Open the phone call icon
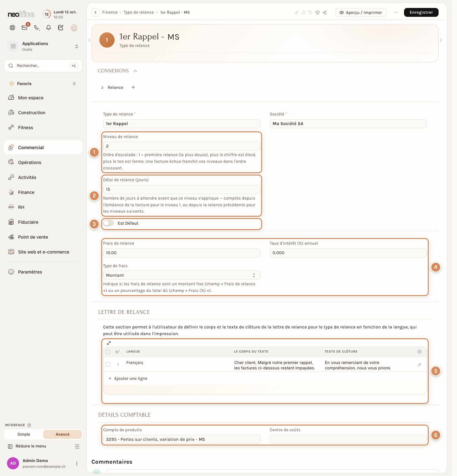This screenshot has height=476, width=457. [x=37, y=28]
